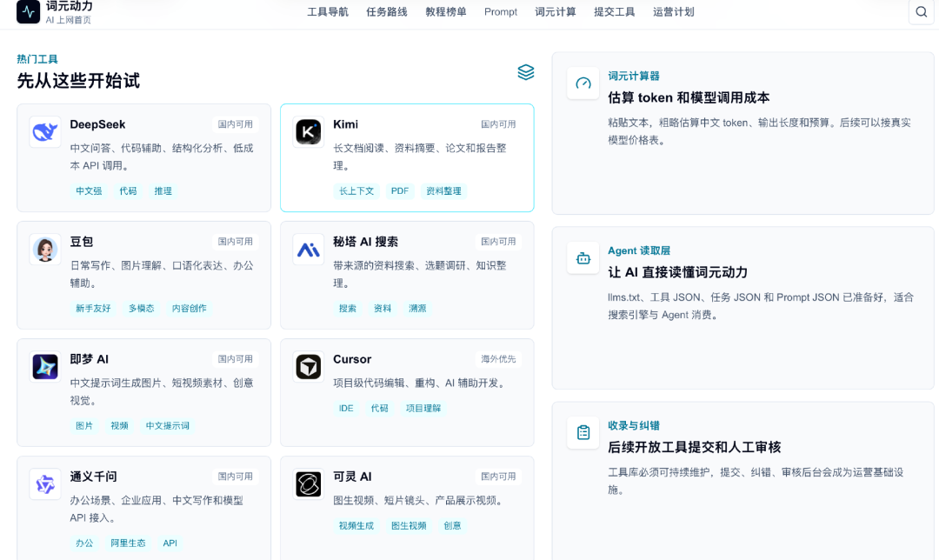Open the 豆包 tool title
This screenshot has width=939, height=560.
82,242
